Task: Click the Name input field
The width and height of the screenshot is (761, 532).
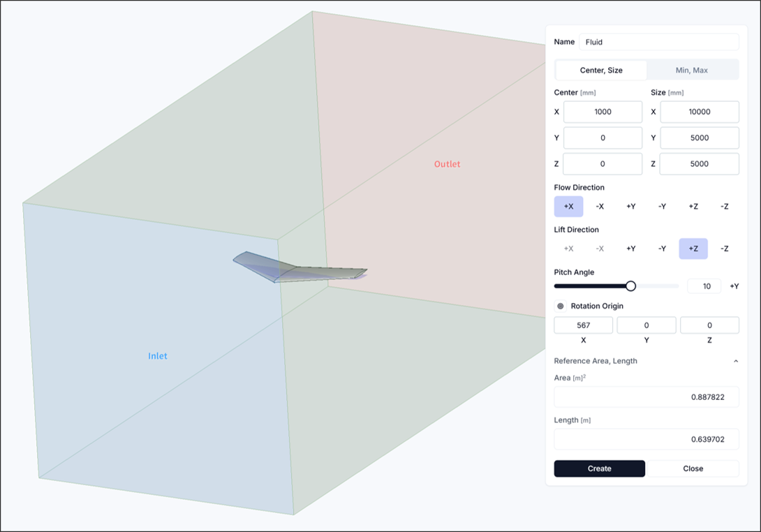Action: pos(658,42)
